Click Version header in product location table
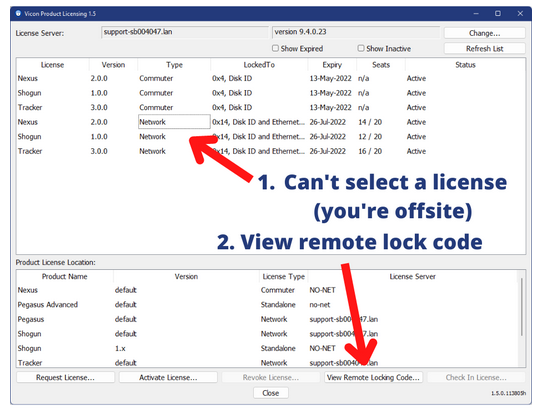 (186, 276)
